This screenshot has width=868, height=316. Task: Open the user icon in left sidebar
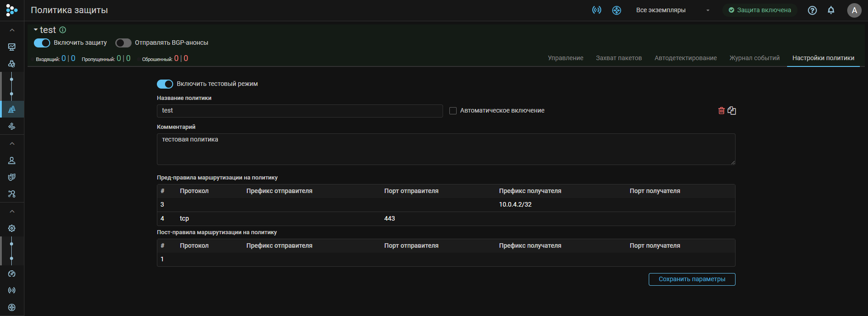[12, 160]
